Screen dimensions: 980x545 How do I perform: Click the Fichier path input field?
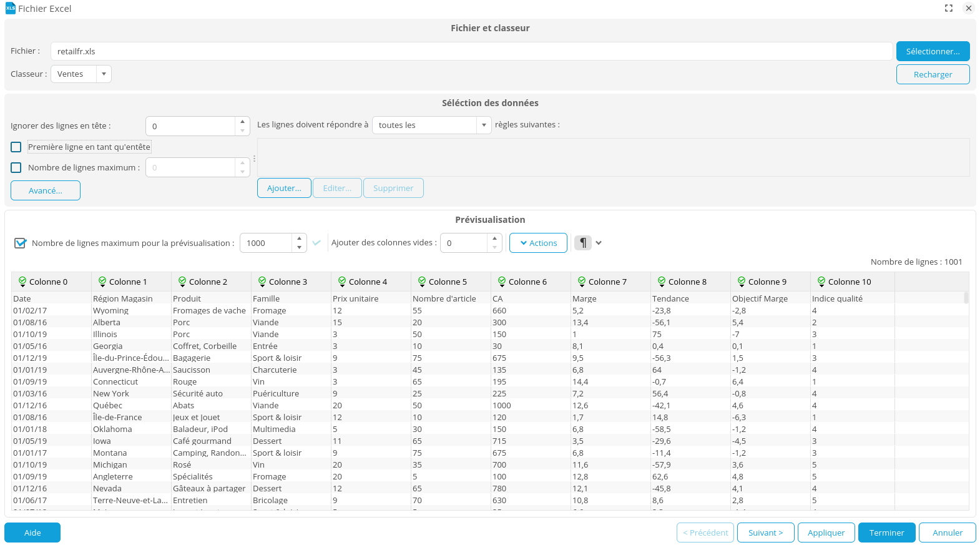coord(471,51)
